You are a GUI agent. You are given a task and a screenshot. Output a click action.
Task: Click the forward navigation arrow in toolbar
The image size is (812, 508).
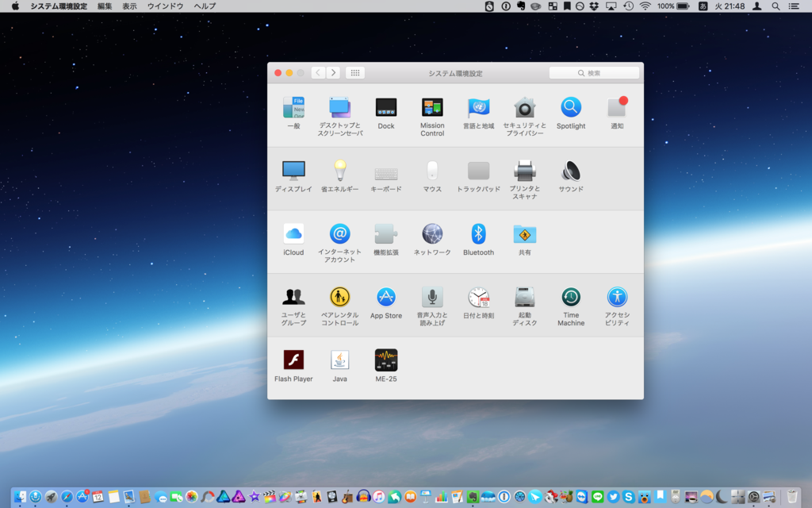pos(333,72)
